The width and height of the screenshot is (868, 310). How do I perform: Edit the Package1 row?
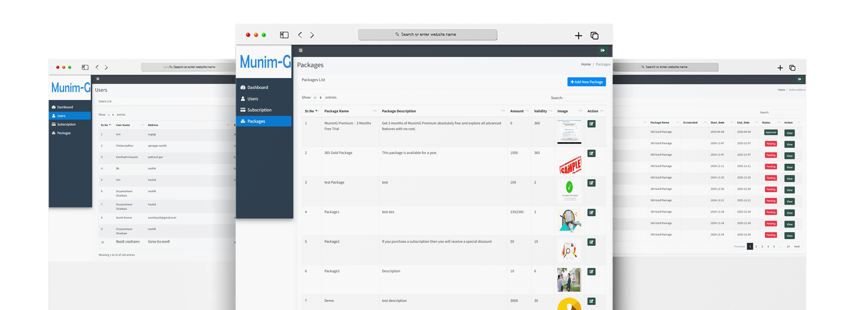(x=591, y=213)
